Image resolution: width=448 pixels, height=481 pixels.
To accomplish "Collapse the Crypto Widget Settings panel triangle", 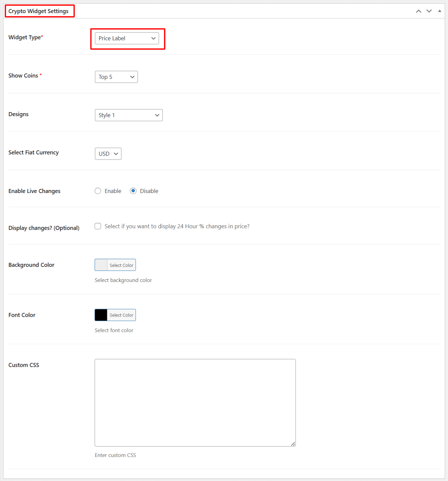I will tap(439, 11).
